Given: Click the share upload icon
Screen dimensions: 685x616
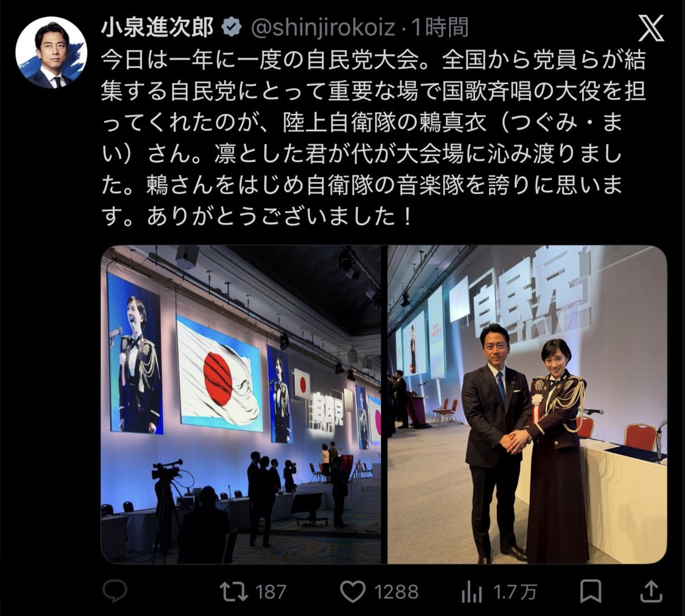Looking at the screenshot, I should pyautogui.click(x=650, y=591).
